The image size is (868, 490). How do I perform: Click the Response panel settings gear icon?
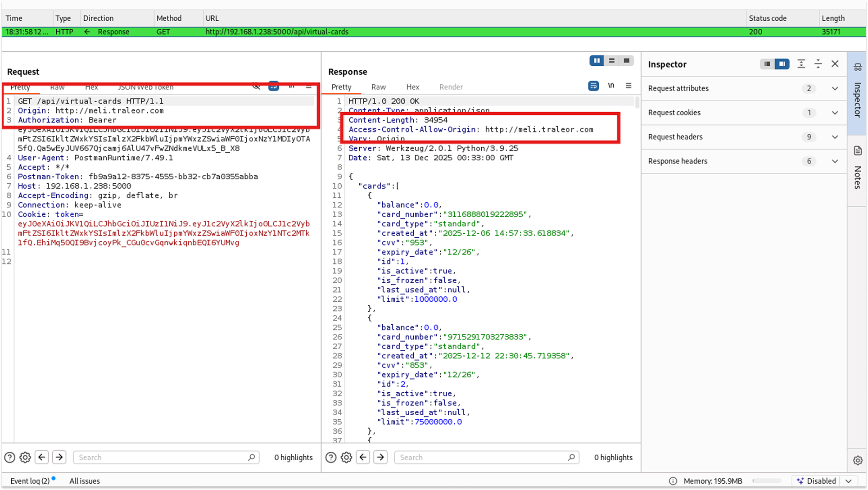point(346,458)
